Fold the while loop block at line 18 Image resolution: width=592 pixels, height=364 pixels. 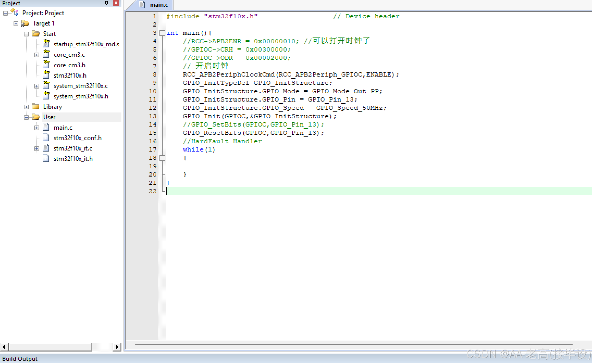[162, 158]
